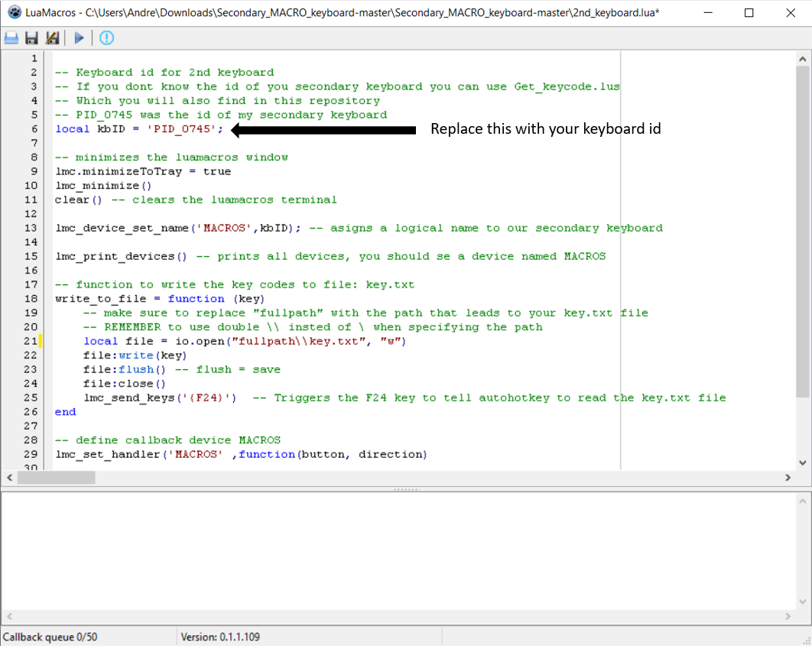Click the 'clear()' call on line 11
The image size is (812, 646).
79,200
